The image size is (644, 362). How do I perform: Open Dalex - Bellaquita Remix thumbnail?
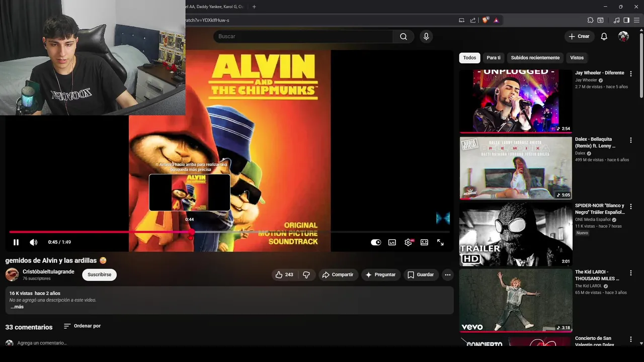(516, 168)
